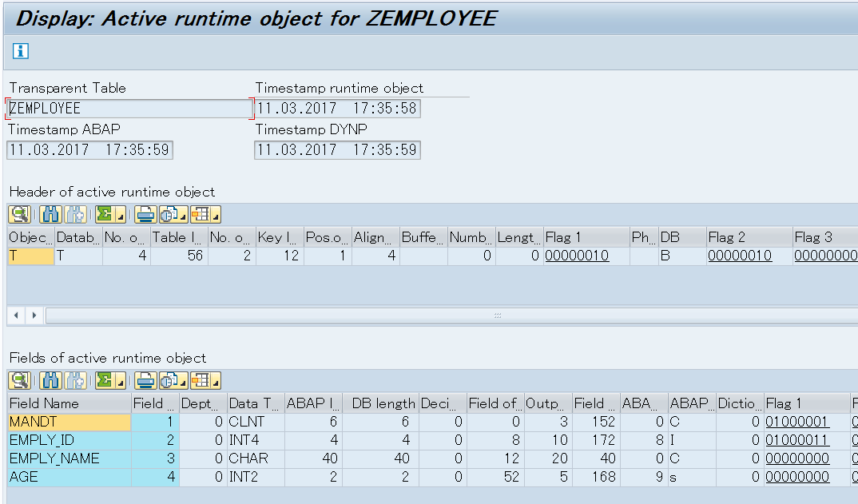Select the EMPLY_ID field name cell

pyautogui.click(x=70, y=440)
